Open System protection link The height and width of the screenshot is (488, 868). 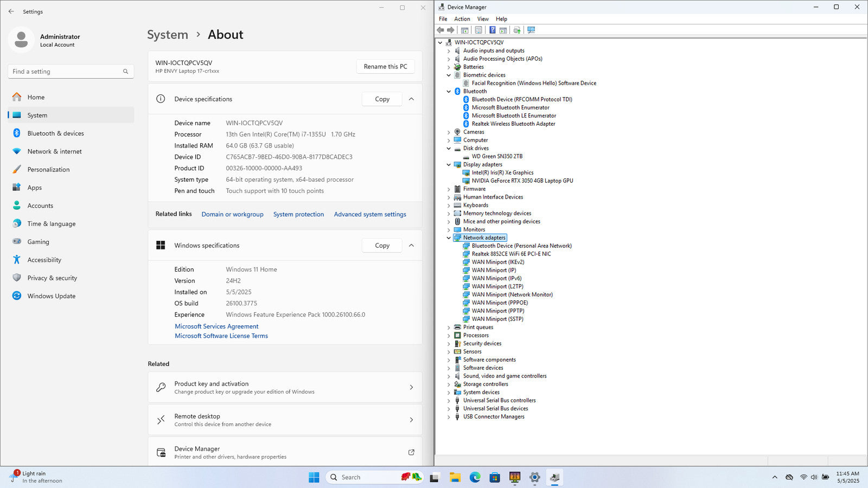tap(298, 214)
